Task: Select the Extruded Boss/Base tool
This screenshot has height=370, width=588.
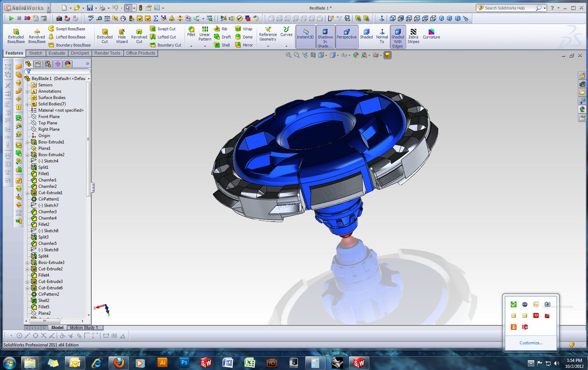Action: click(16, 36)
